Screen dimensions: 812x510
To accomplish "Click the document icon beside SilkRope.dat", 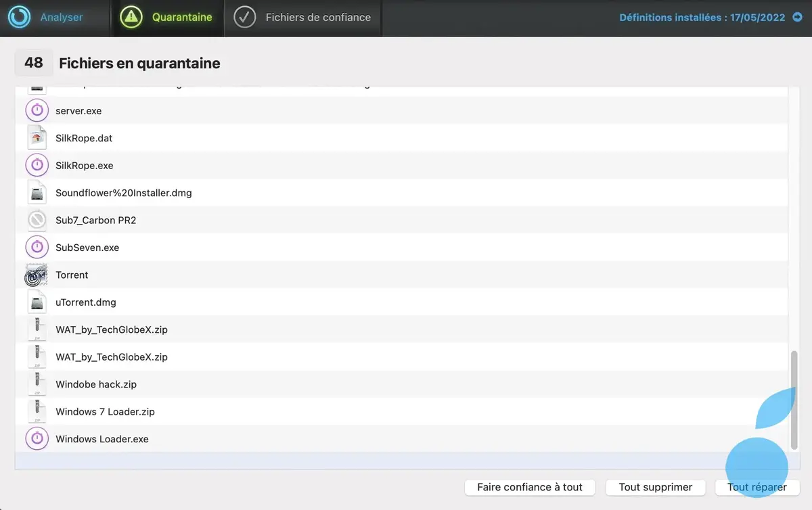I will [37, 137].
